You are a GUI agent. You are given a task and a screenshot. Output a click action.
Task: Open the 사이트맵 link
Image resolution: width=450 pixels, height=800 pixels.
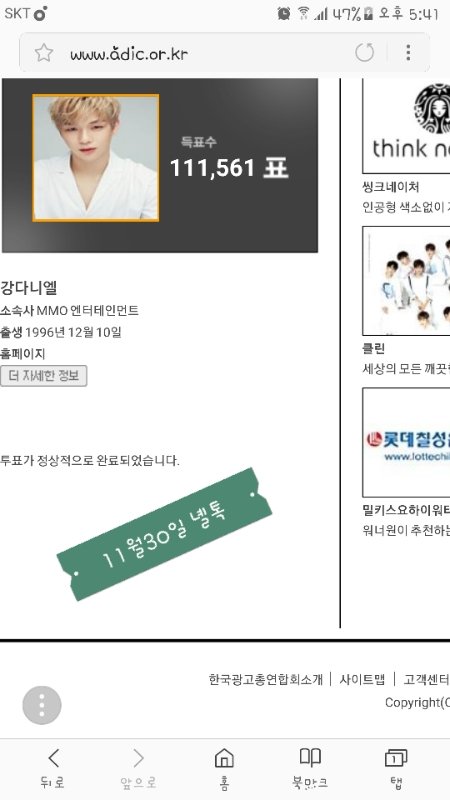coord(362,679)
